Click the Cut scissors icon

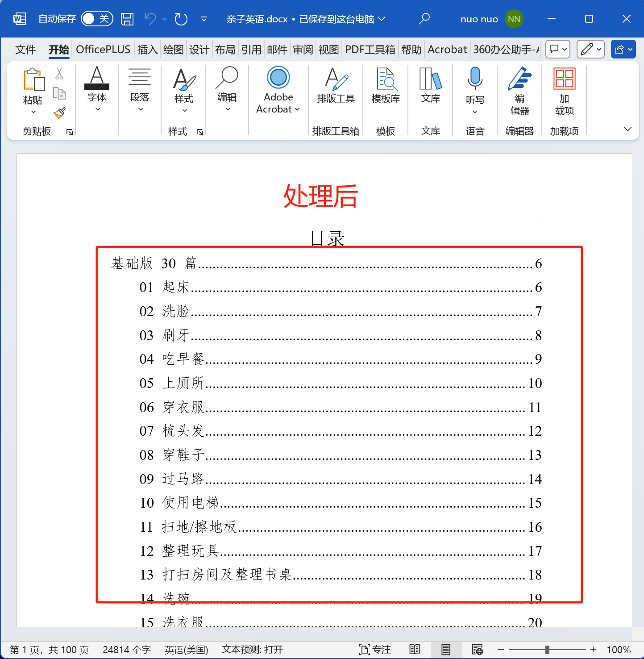pyautogui.click(x=59, y=73)
